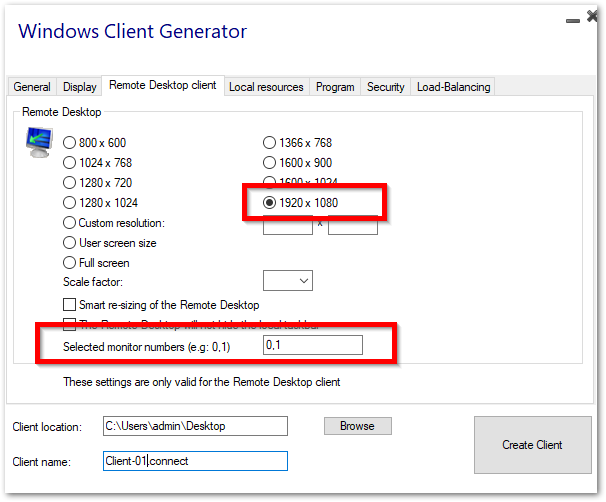Enable the Custom resolution option
The height and width of the screenshot is (502, 606).
70,223
